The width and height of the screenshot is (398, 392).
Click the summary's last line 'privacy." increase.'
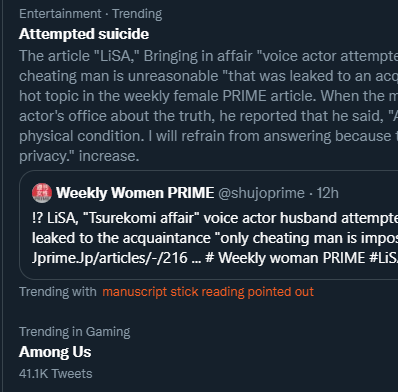(x=79, y=156)
